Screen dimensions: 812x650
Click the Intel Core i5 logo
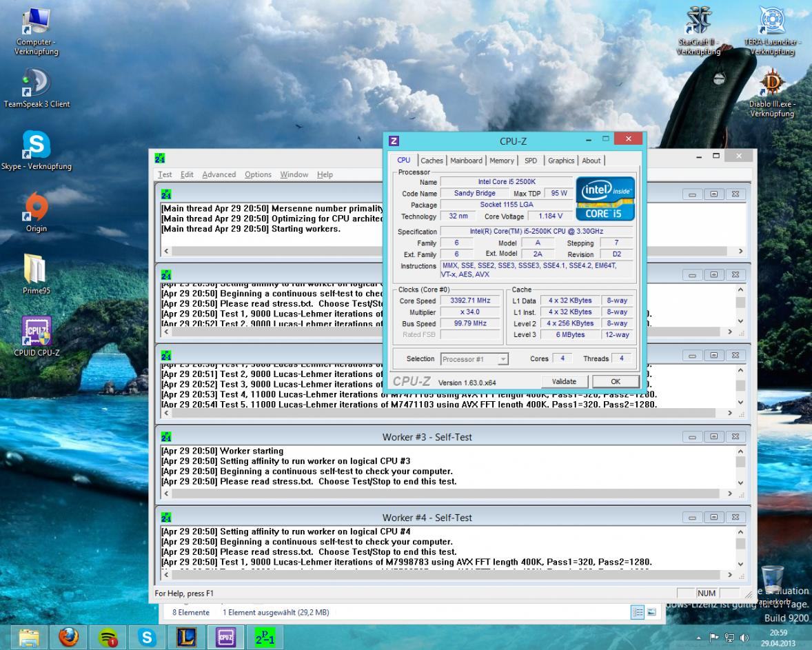[x=605, y=199]
